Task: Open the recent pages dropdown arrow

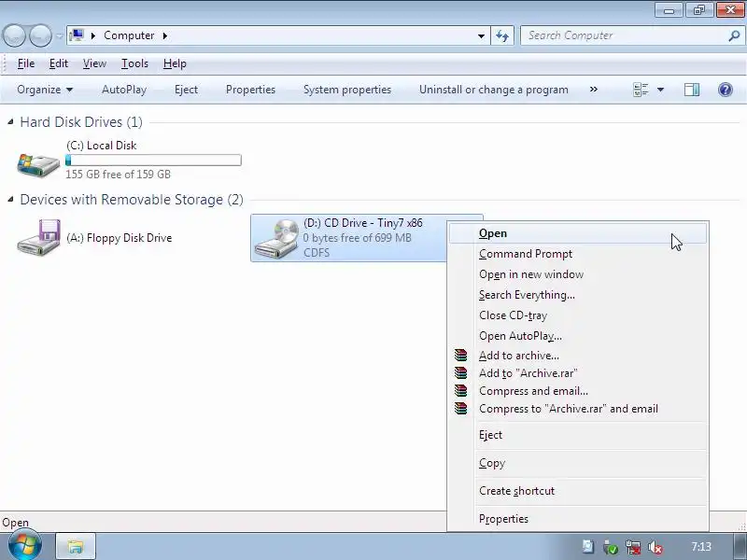Action: [x=59, y=35]
